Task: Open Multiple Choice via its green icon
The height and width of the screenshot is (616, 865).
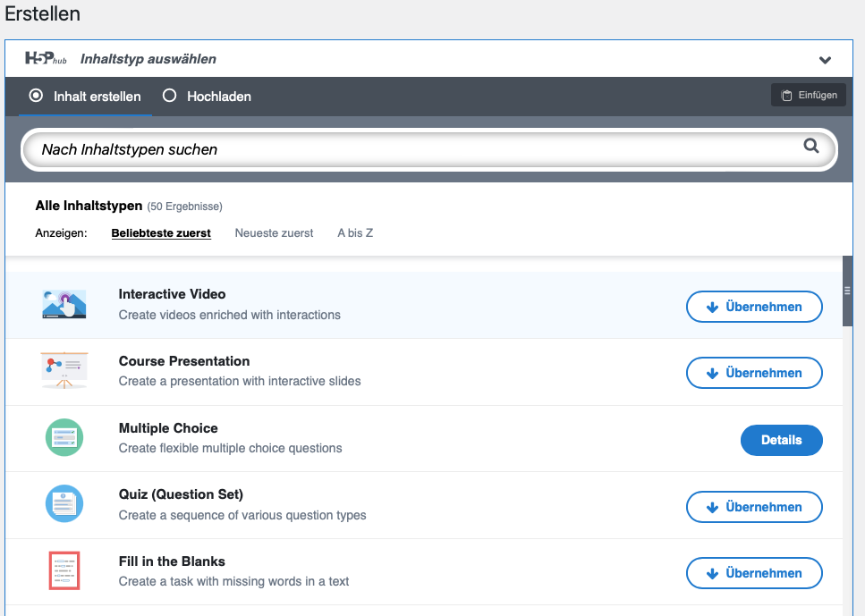Action: (x=64, y=438)
